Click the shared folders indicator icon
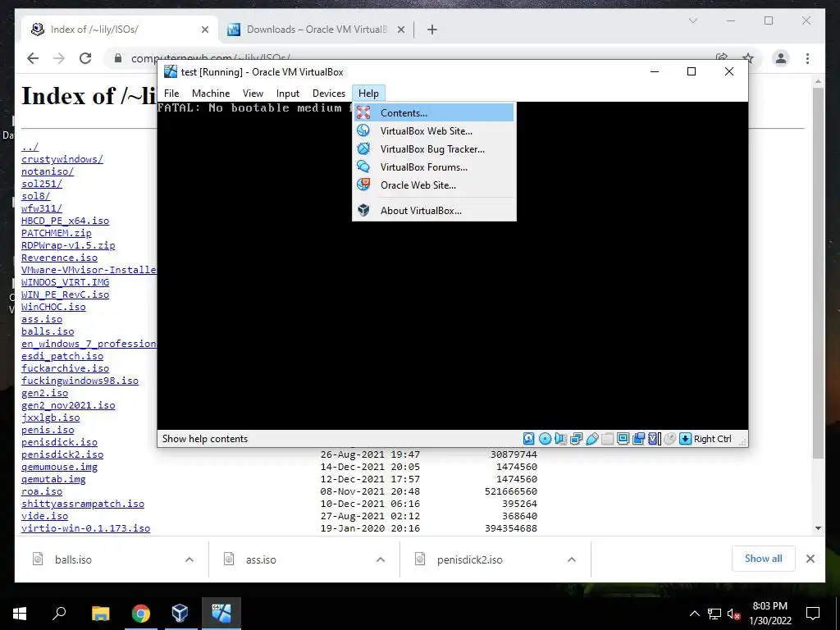Image resolution: width=840 pixels, height=630 pixels. pos(608,439)
